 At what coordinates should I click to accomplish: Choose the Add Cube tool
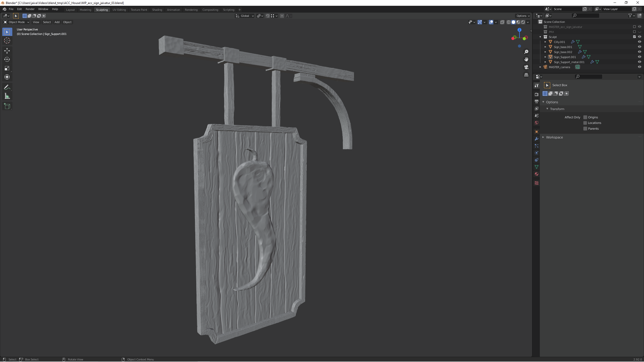[x=7, y=106]
